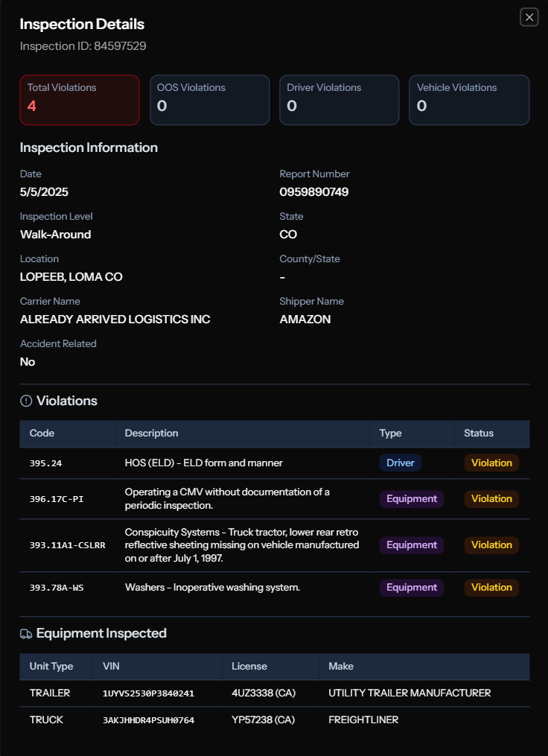Select the OOS Violations summary card

(209, 100)
